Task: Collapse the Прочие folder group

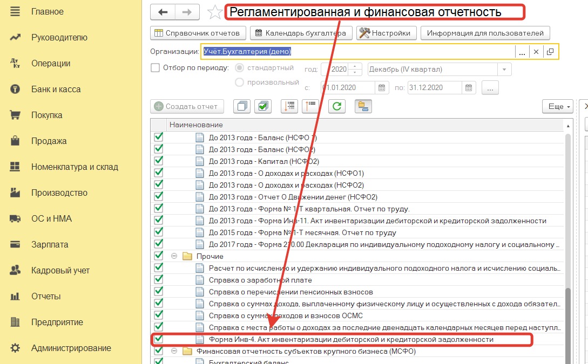Action: click(174, 256)
